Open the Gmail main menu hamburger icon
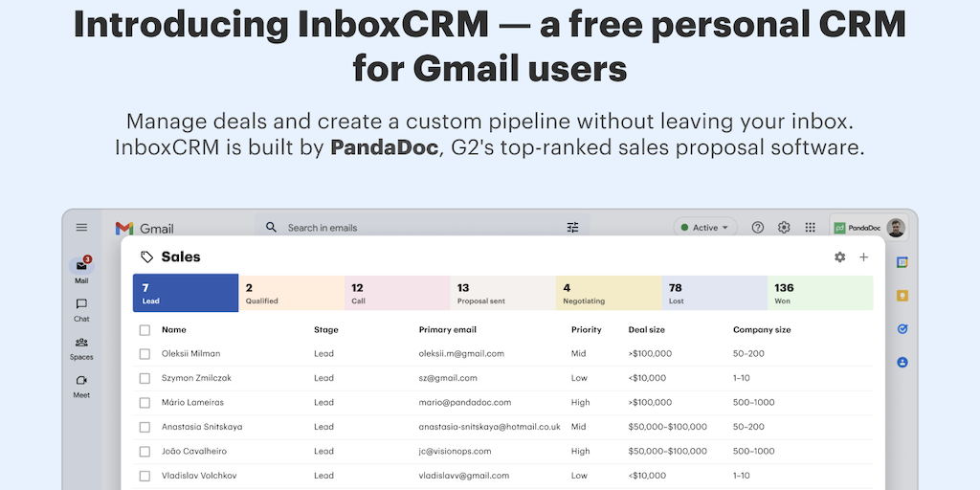980x490 pixels. pyautogui.click(x=81, y=228)
